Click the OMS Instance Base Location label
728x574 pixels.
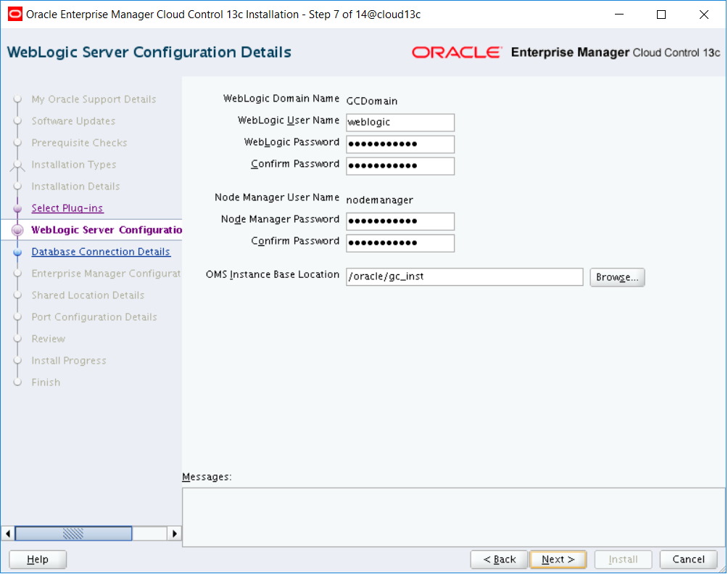tap(273, 275)
